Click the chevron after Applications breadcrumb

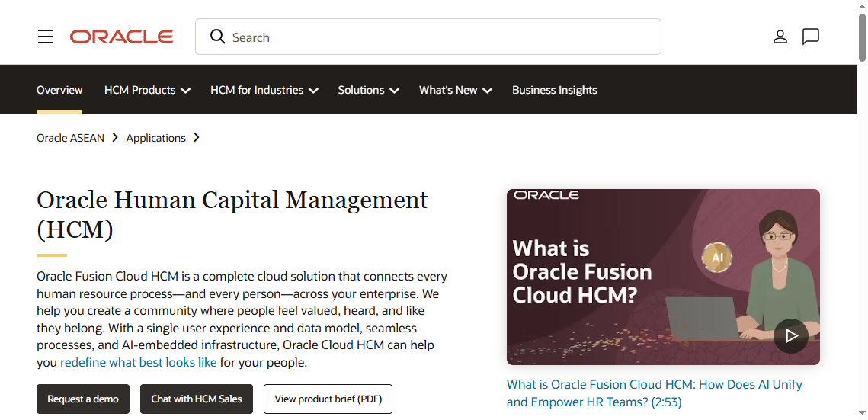197,137
